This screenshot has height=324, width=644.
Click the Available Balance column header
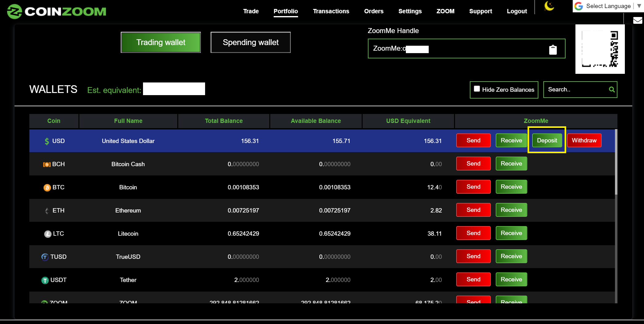[316, 121]
